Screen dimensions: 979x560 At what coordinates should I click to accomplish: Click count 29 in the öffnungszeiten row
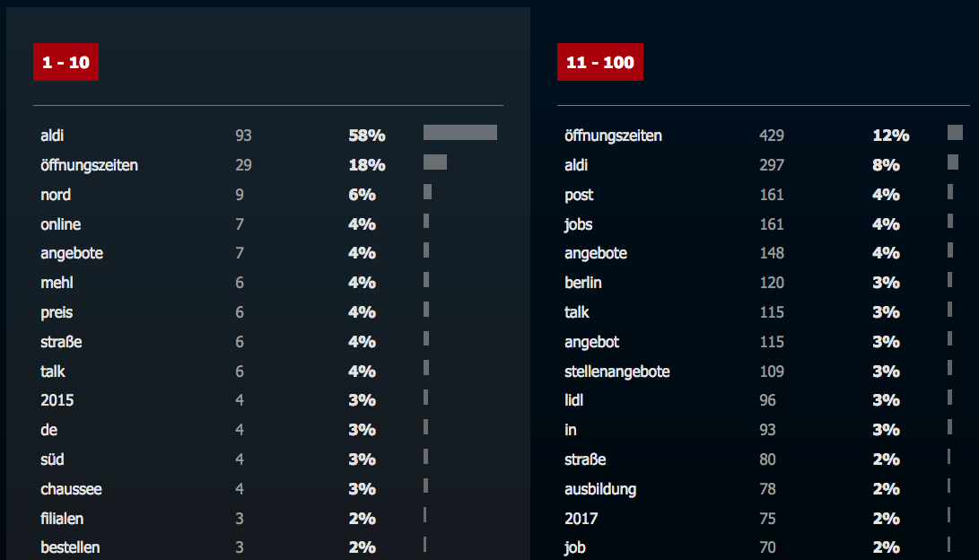pyautogui.click(x=243, y=165)
